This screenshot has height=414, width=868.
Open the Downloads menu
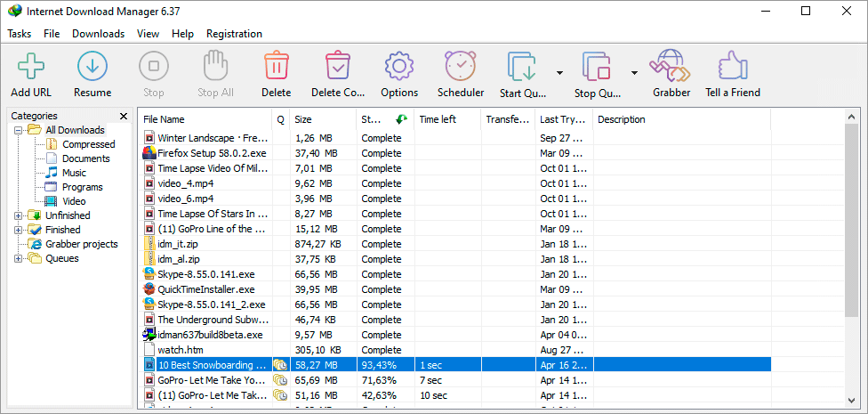(x=98, y=34)
